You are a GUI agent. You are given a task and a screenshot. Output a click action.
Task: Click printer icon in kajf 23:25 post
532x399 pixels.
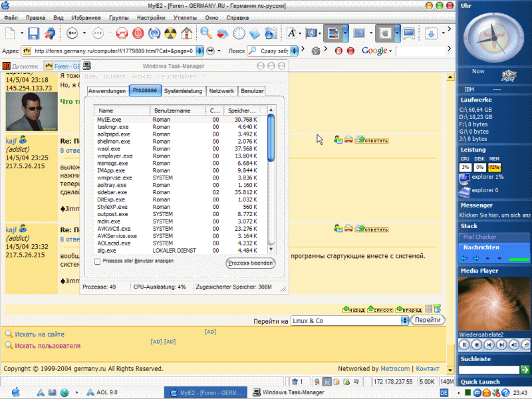348,140
